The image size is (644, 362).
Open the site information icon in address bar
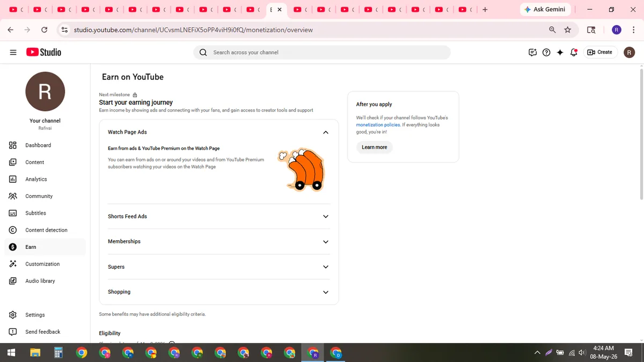coord(65,30)
